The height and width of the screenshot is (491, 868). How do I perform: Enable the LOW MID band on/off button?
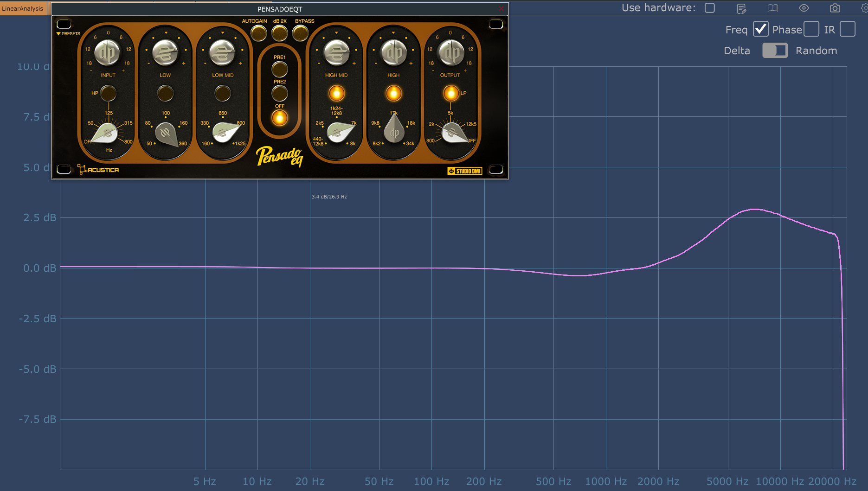pos(222,93)
